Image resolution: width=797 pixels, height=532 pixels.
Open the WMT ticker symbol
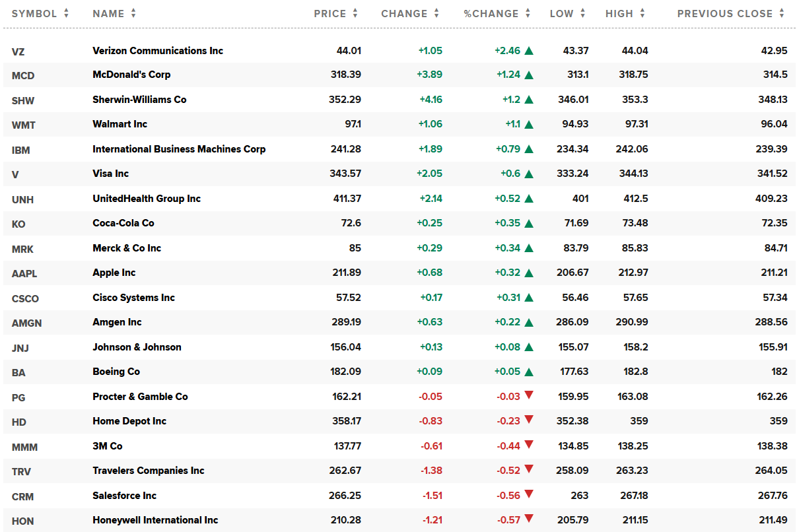tap(24, 125)
